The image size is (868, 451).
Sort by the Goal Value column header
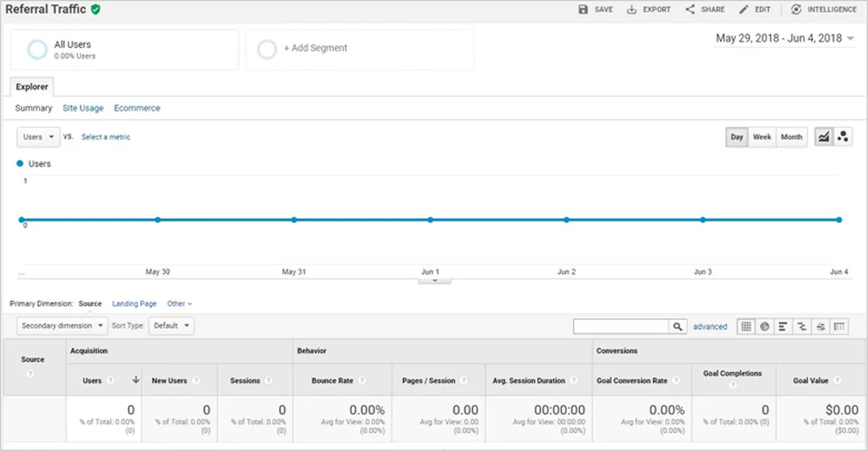pyautogui.click(x=812, y=380)
